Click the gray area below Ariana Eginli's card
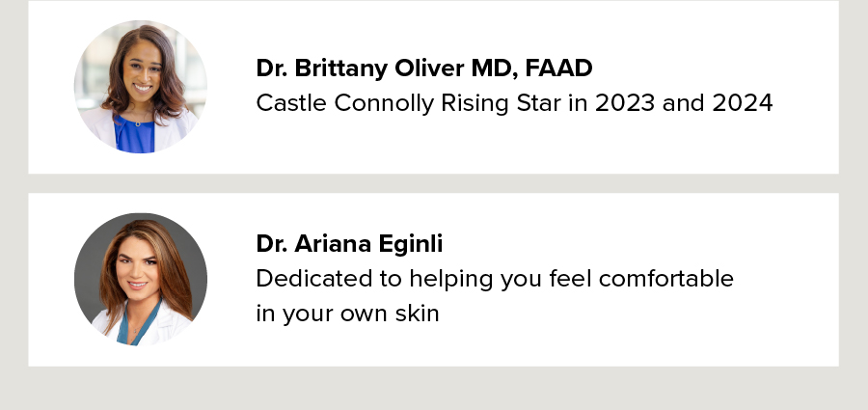Image resolution: width=868 pixels, height=410 pixels. coord(434,389)
